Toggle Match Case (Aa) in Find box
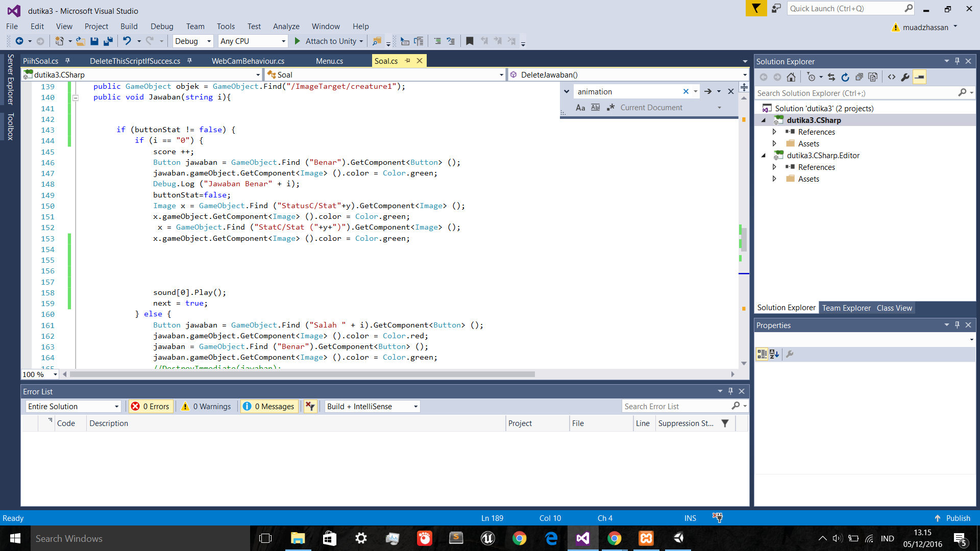The height and width of the screenshot is (551, 980). [x=580, y=108]
